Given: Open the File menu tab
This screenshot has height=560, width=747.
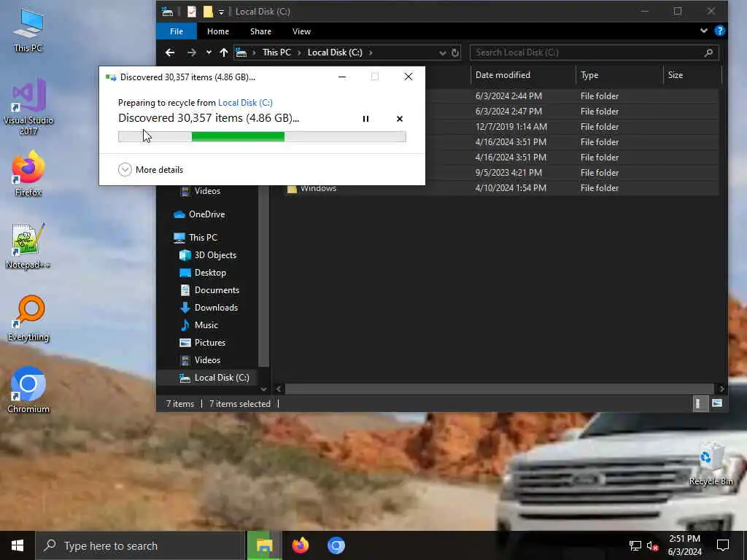Looking at the screenshot, I should 177,31.
